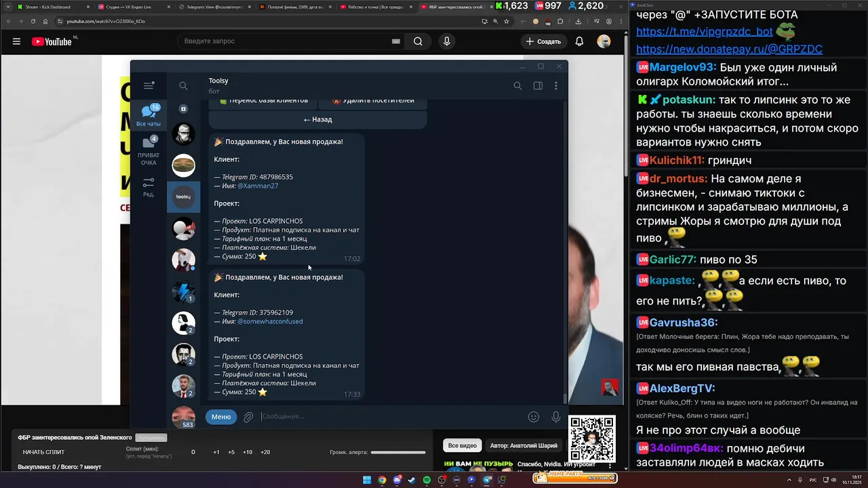The width and height of the screenshot is (868, 488).
Task: Open the emoji picker in Telegram
Action: [x=534, y=417]
